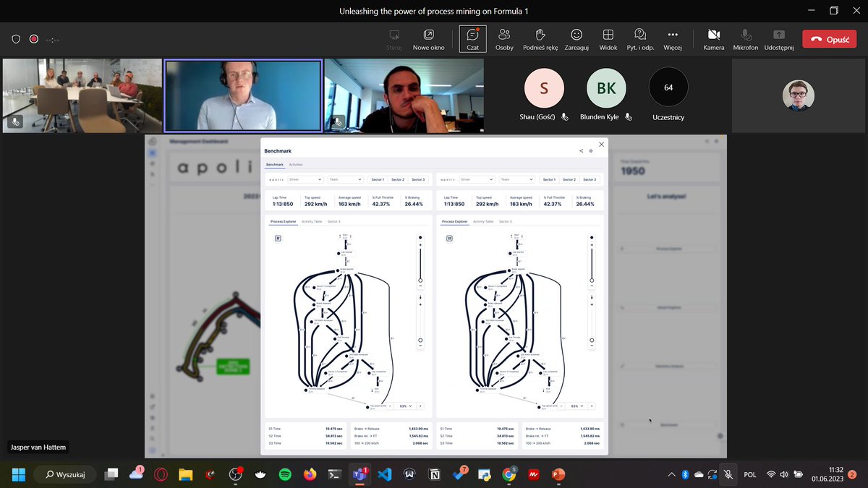Open the Osoby participants list
868x488 pixels.
pyautogui.click(x=504, y=39)
